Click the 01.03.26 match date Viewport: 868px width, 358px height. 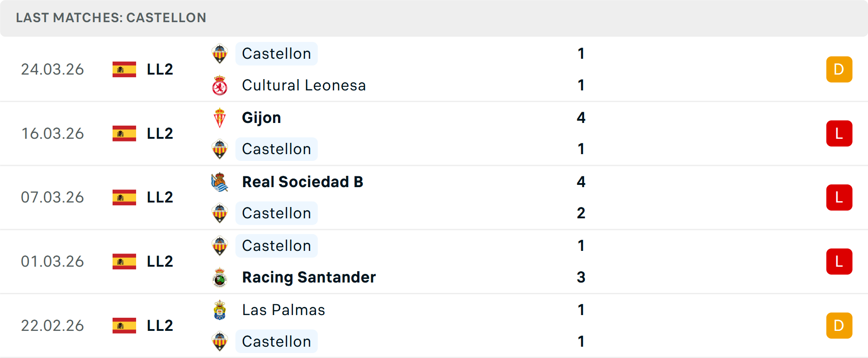(x=52, y=262)
